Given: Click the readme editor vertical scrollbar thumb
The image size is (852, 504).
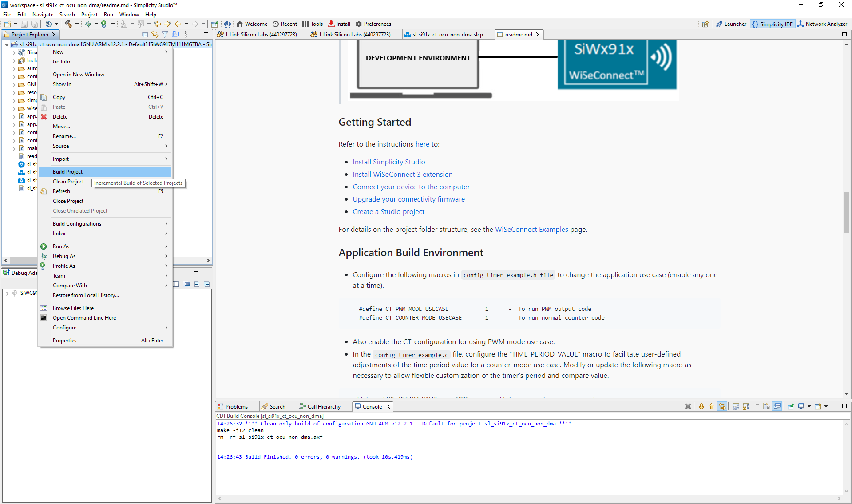Looking at the screenshot, I should coord(846,212).
